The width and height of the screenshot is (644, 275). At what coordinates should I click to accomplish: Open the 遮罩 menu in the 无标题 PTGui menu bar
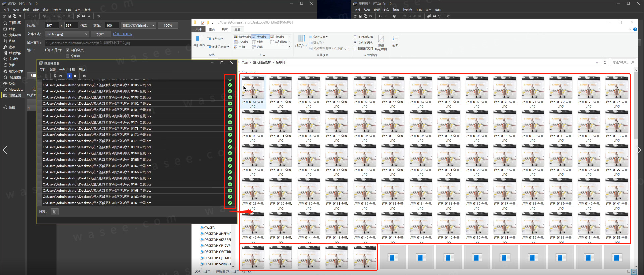coord(396,10)
